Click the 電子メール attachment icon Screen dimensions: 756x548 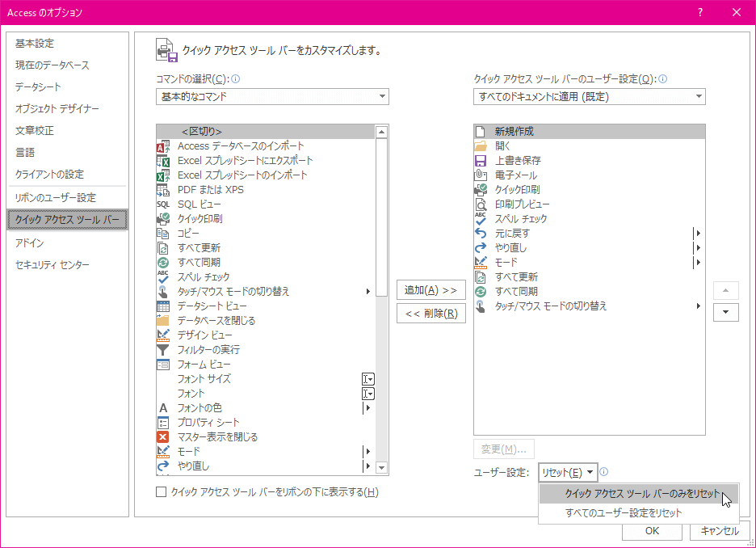(x=481, y=175)
